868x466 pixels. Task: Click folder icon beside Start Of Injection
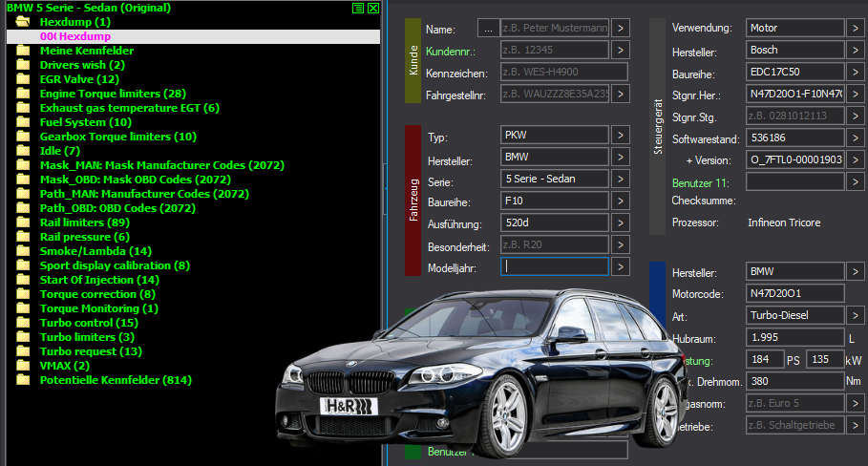tap(23, 280)
